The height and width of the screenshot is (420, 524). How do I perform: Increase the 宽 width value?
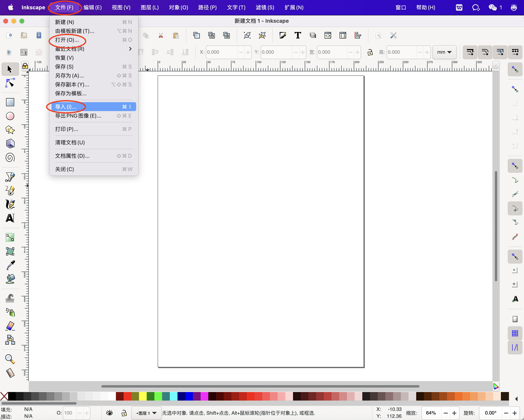[357, 52]
